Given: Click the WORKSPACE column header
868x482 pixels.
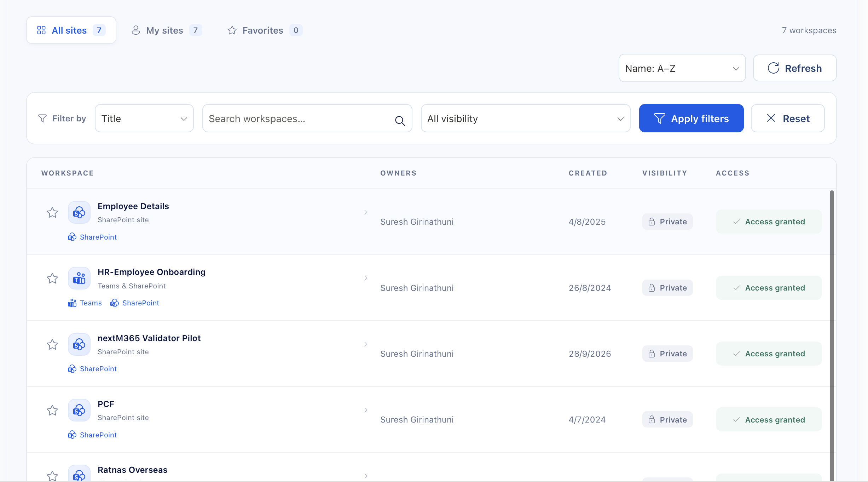Looking at the screenshot, I should click(68, 173).
